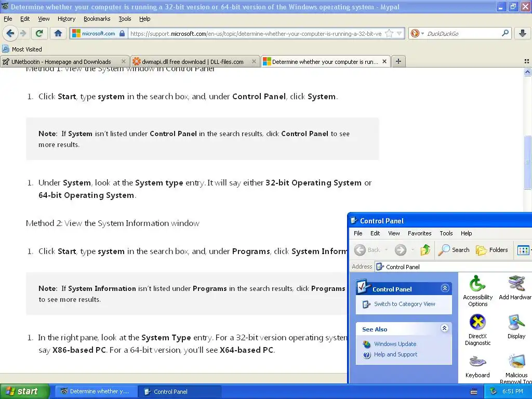The height and width of the screenshot is (399, 532).
Task: Select the DirectX Diagnostic icon
Action: click(x=478, y=330)
